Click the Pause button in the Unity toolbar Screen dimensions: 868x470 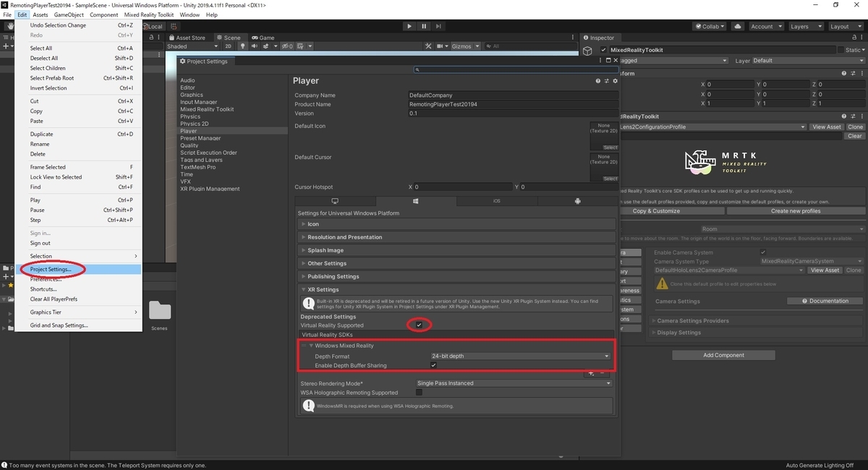point(424,26)
